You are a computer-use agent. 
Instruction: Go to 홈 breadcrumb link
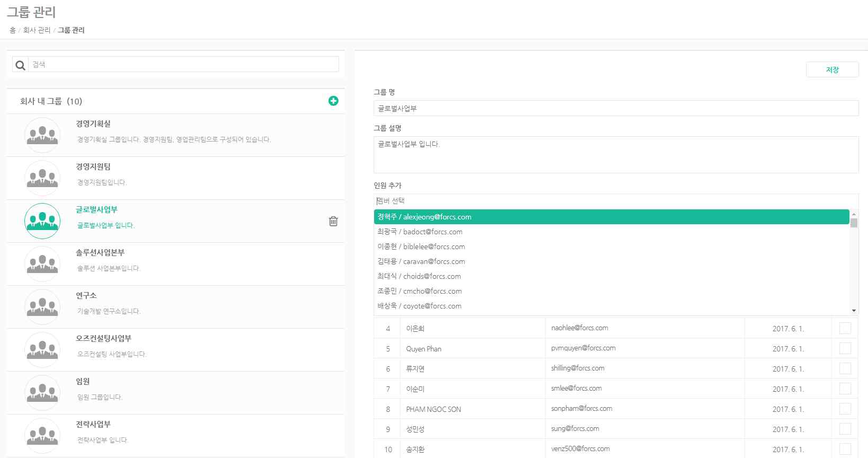13,30
